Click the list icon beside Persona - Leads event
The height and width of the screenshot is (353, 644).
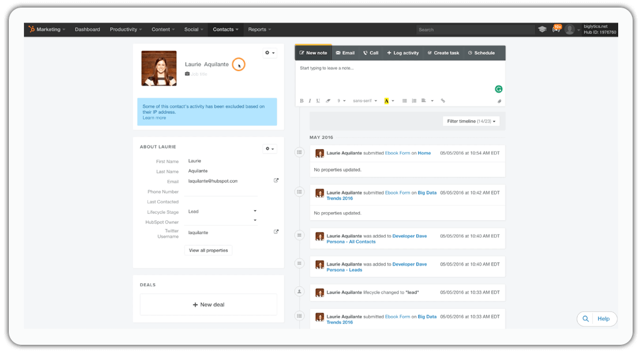tap(300, 264)
